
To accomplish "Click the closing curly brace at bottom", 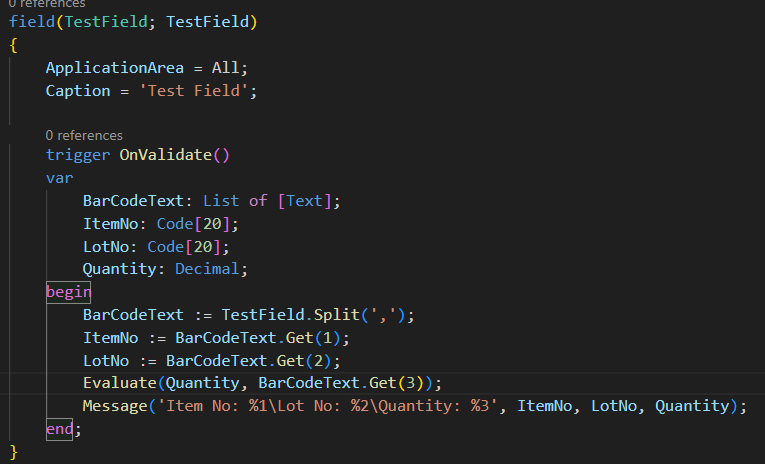I will [x=14, y=451].
